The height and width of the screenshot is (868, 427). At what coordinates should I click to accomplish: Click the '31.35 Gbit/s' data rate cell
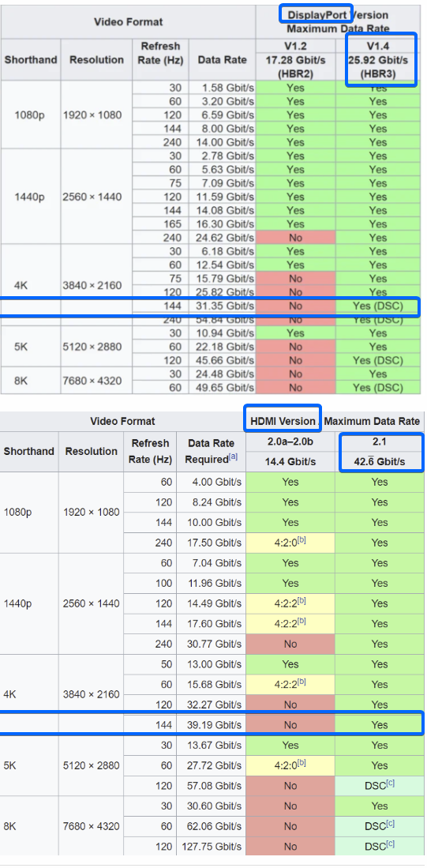222,306
